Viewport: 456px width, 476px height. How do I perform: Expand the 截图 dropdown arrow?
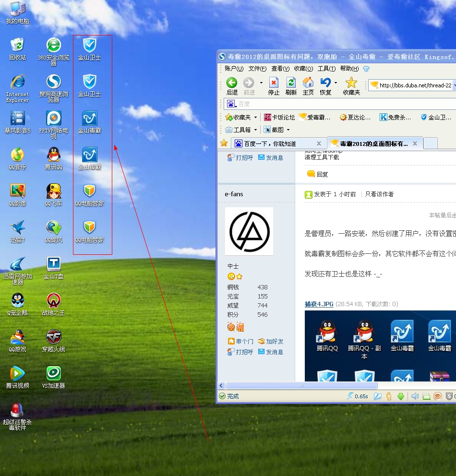point(288,130)
